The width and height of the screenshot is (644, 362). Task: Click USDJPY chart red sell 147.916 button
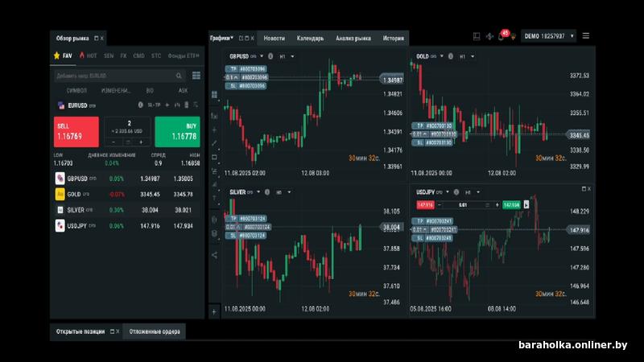point(425,205)
